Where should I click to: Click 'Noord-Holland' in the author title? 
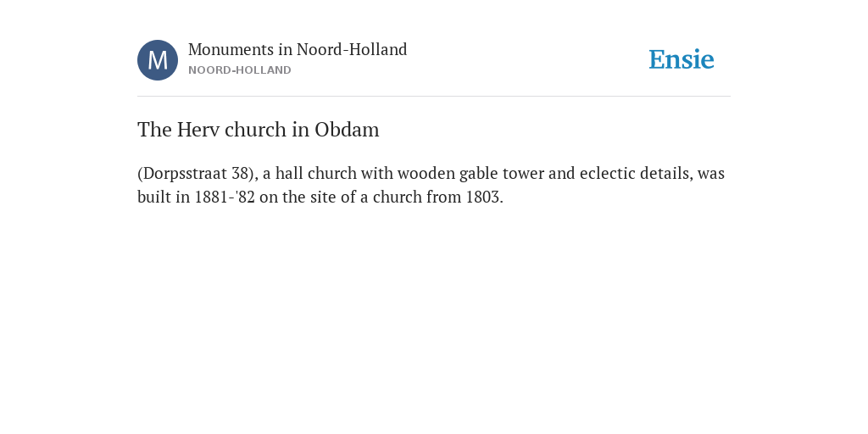point(352,50)
